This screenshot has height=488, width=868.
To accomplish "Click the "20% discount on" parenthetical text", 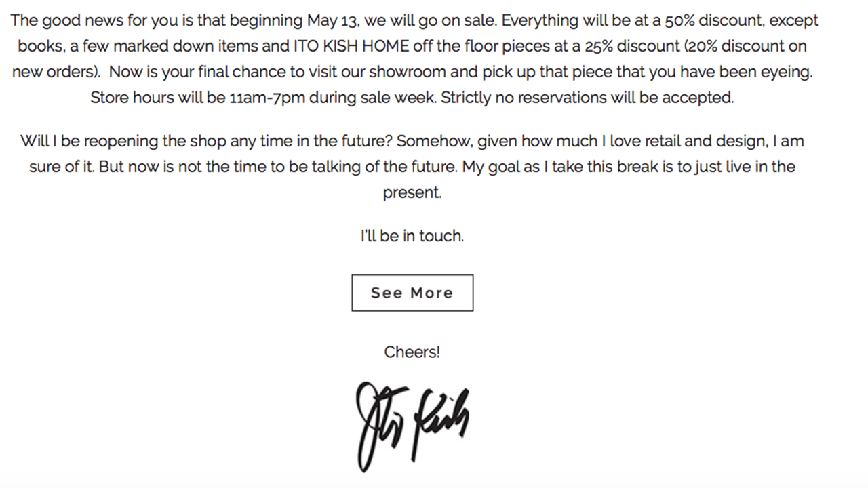I will pos(747,47).
